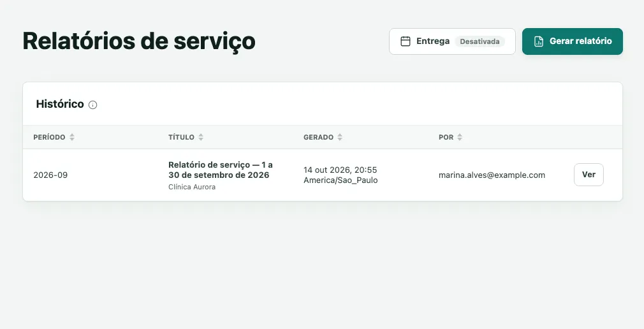
Task: Click the calendar icon in Entrega
Action: [406, 41]
